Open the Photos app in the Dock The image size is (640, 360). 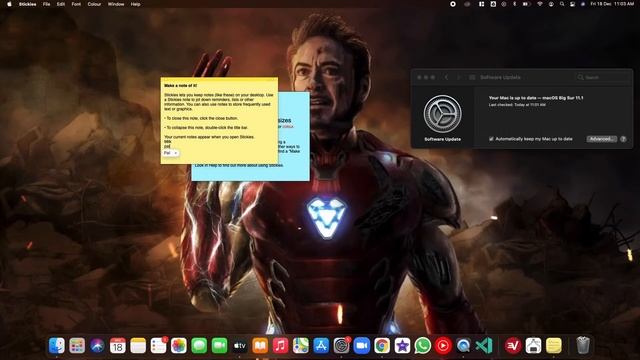click(x=179, y=346)
